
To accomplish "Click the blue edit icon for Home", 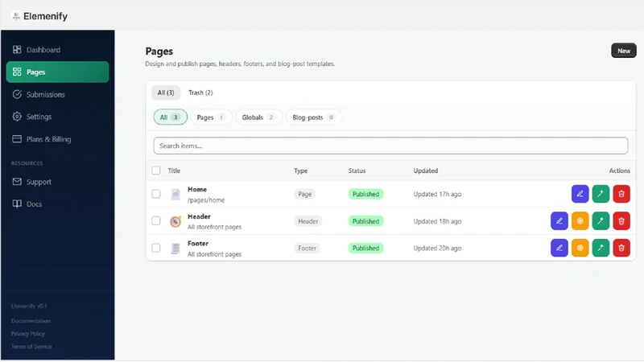I will coord(580,194).
